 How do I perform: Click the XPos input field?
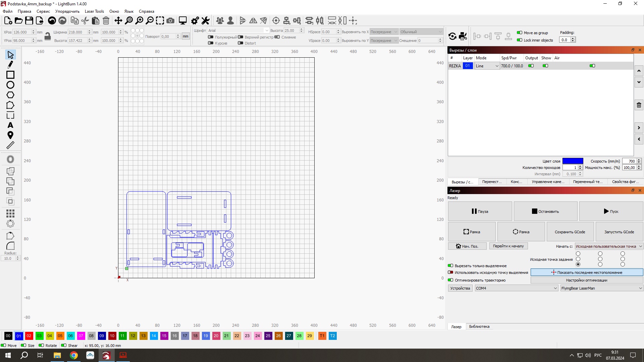tap(22, 32)
